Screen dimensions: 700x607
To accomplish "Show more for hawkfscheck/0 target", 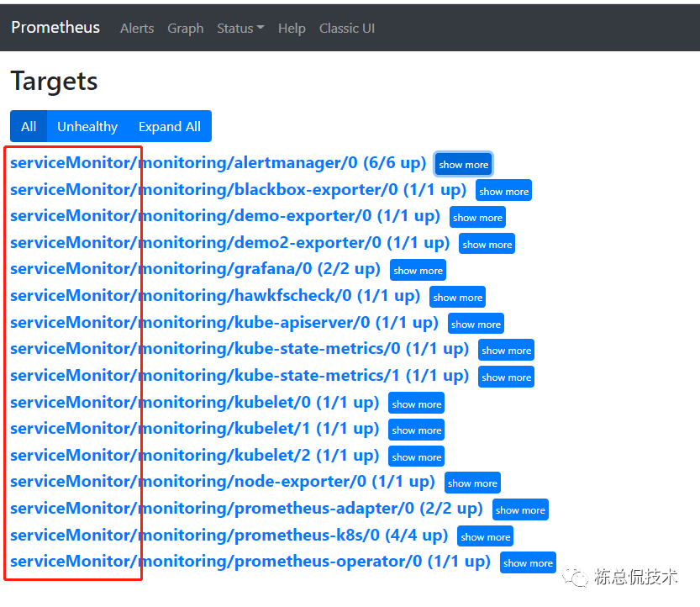I will click(457, 297).
